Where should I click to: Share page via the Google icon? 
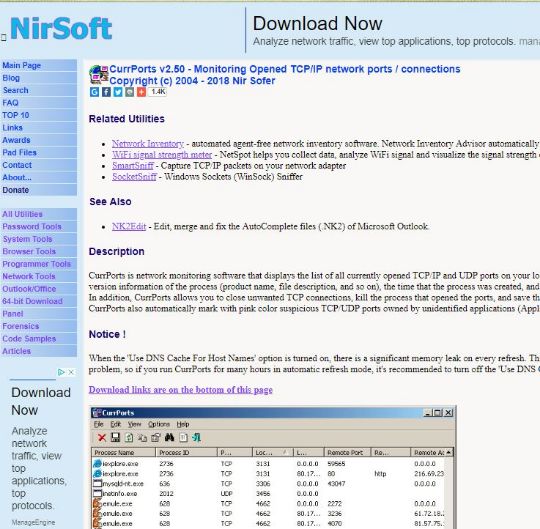[94, 92]
